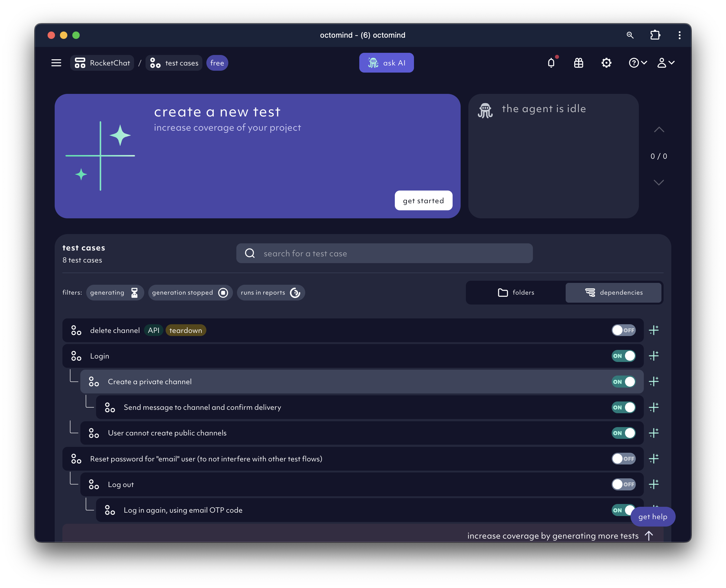Toggle Send message to channel test off
726x588 pixels.
[623, 407]
